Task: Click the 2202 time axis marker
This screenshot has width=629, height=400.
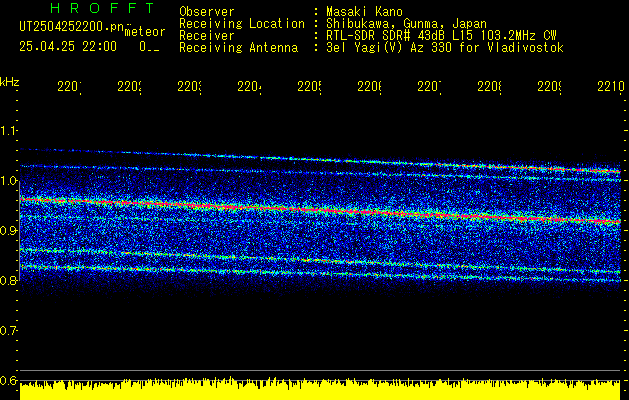Action: [x=129, y=86]
